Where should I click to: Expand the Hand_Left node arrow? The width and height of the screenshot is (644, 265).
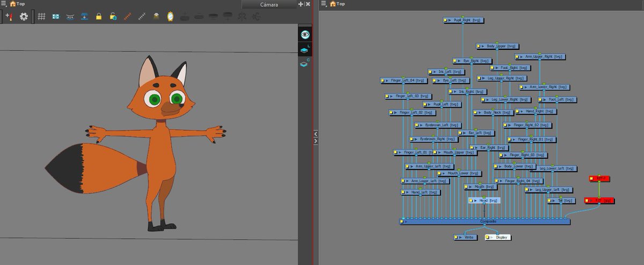click(x=409, y=192)
